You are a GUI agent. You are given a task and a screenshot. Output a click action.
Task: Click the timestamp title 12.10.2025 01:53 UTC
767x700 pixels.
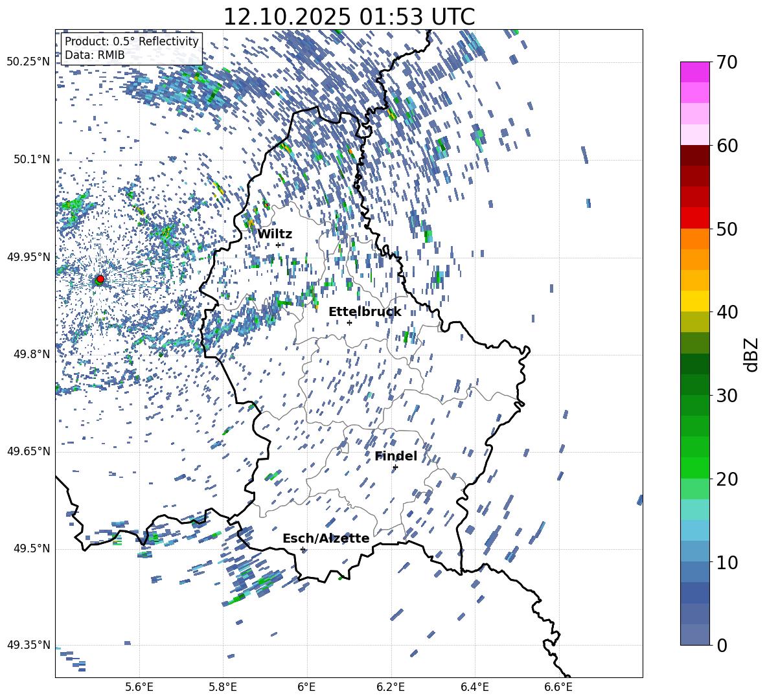(349, 17)
